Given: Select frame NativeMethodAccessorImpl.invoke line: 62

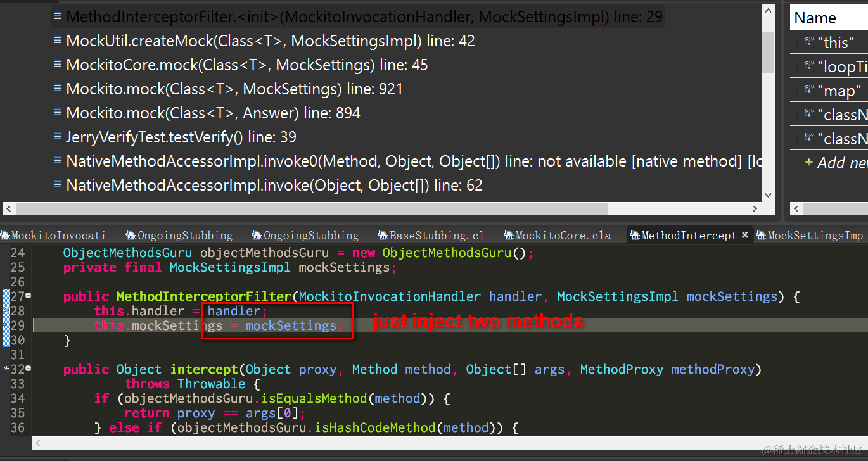Looking at the screenshot, I should click(x=274, y=186).
